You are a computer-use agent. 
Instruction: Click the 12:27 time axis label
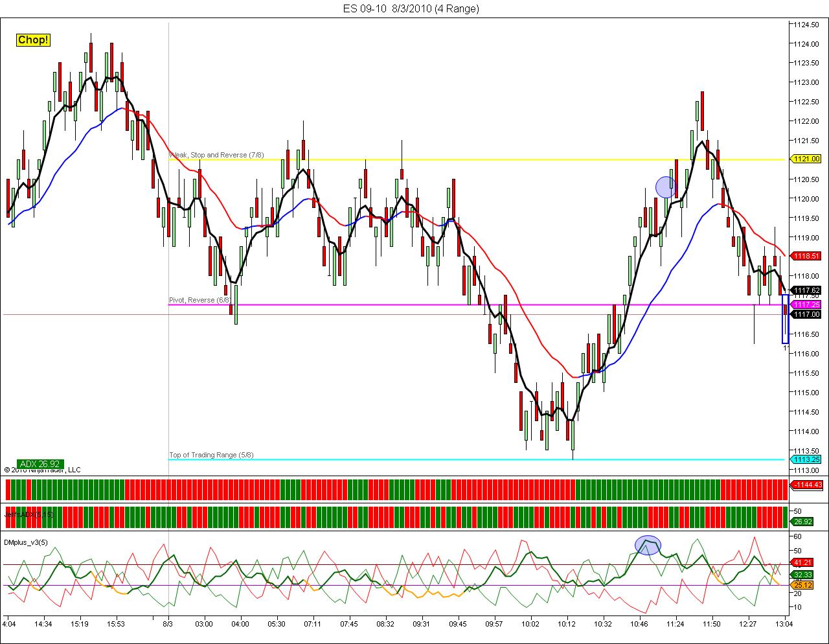tap(748, 624)
